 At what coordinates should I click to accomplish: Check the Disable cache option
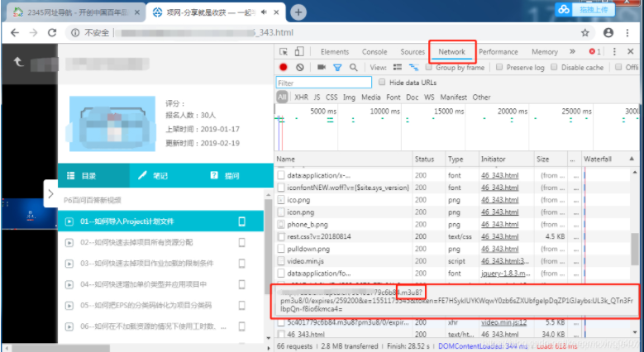pos(556,68)
